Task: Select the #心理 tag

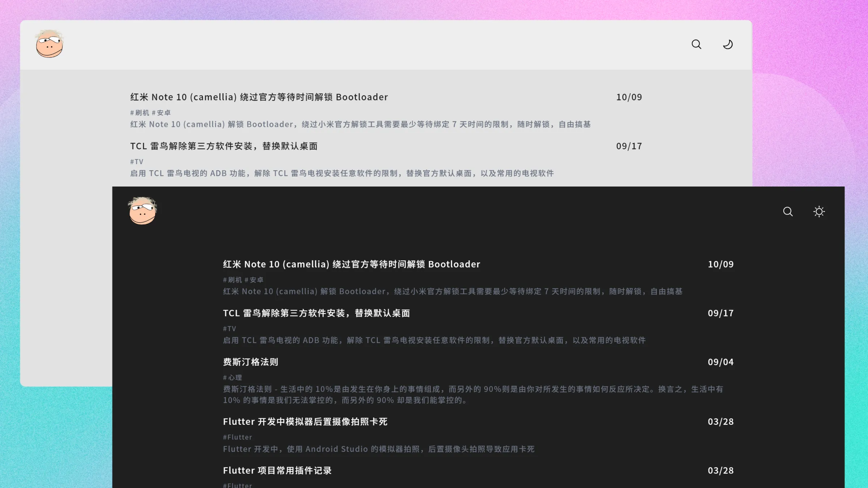Action: (x=232, y=377)
